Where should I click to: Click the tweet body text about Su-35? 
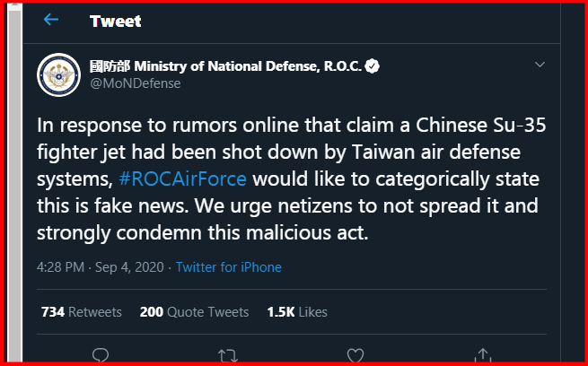coord(292,179)
